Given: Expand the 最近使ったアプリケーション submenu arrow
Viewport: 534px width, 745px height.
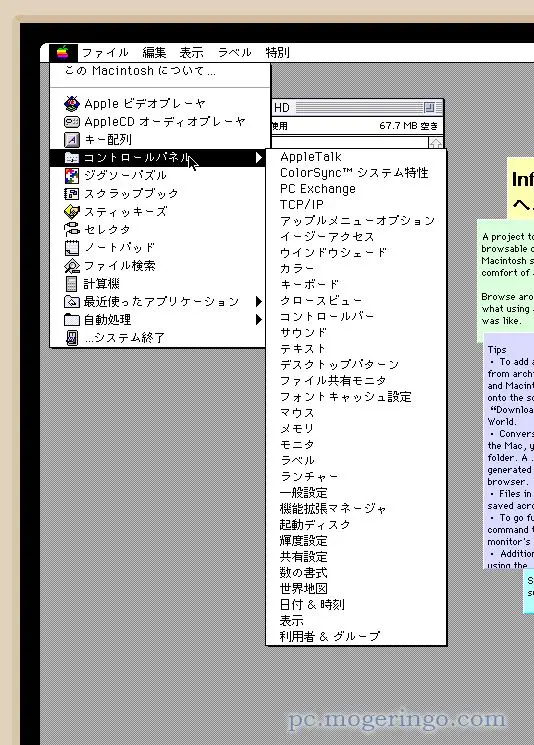Looking at the screenshot, I should click(258, 301).
